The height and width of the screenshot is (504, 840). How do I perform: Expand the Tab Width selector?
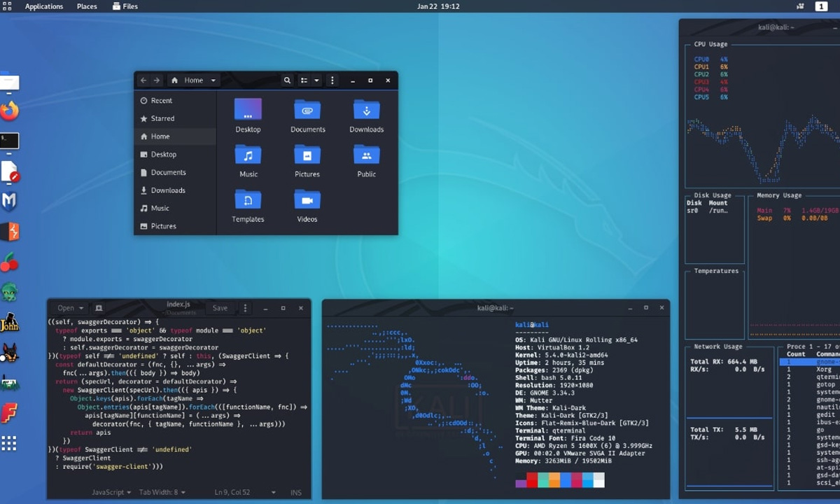click(162, 493)
